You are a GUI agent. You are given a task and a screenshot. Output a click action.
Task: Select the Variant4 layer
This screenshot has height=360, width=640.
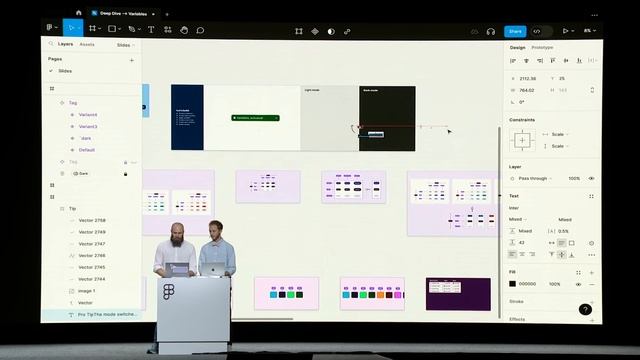tap(88, 115)
